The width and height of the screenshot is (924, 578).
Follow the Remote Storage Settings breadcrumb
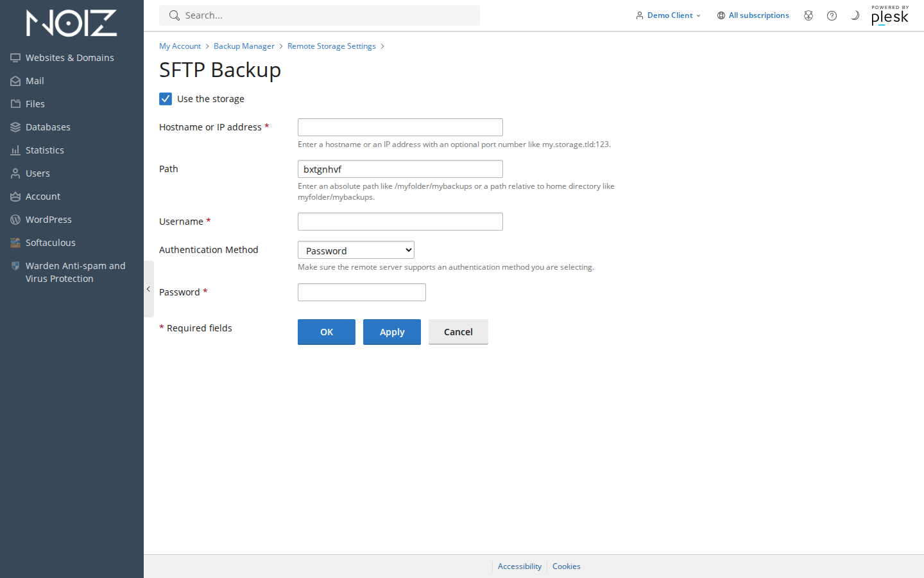pyautogui.click(x=332, y=46)
